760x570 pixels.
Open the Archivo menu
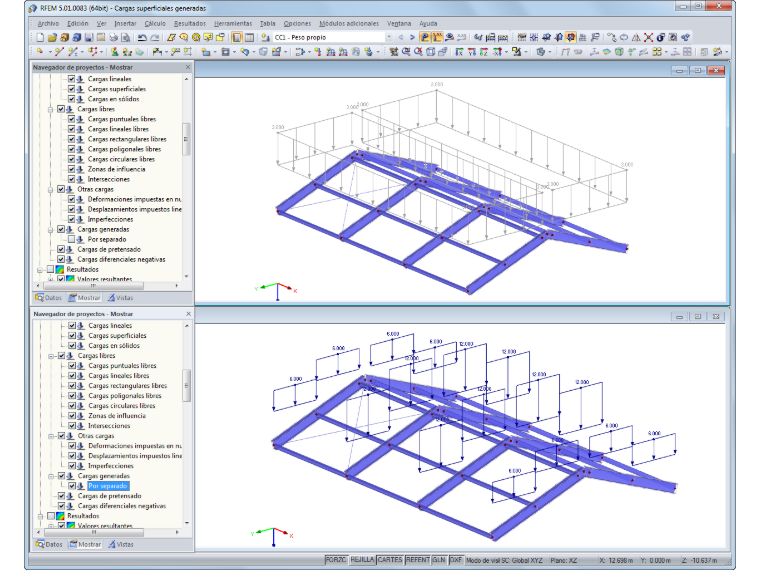tap(48, 23)
